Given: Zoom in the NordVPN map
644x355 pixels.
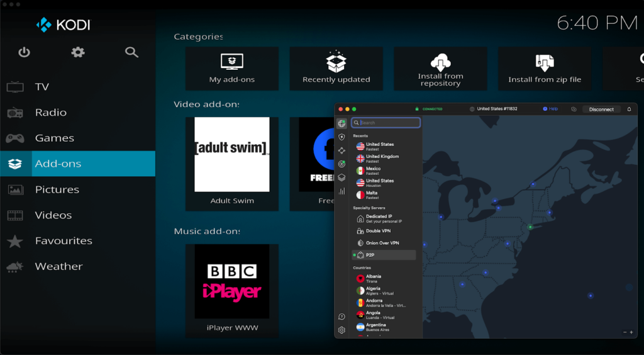Looking at the screenshot, I should click(631, 332).
